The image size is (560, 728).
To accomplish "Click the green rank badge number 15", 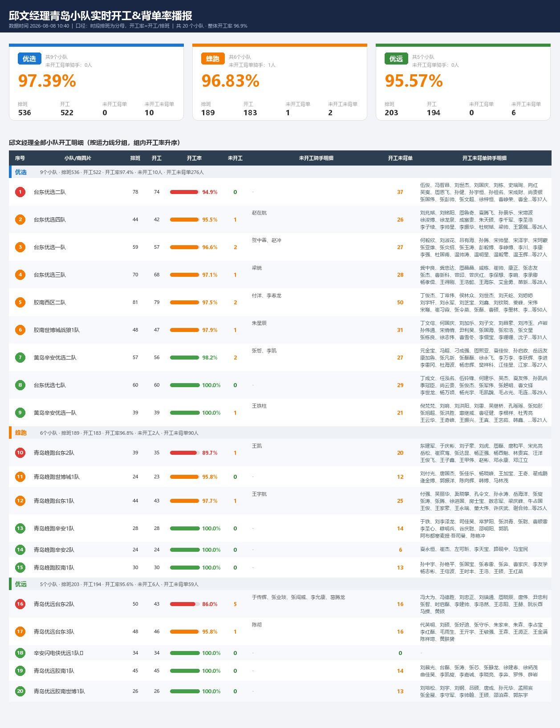I will (20, 567).
